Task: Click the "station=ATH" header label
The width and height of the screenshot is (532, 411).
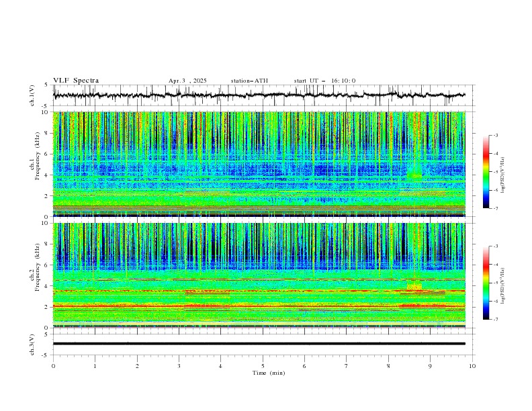Action: pos(249,81)
